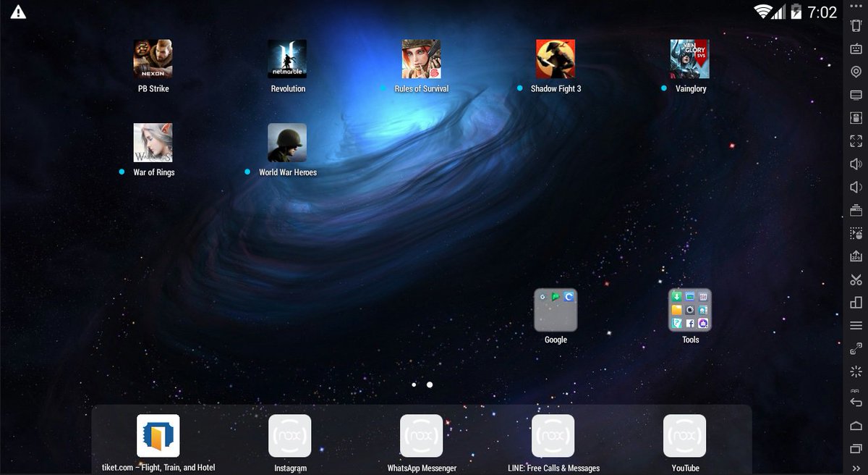This screenshot has width=868, height=475.
Task: Launch the Vainglory game
Action: pyautogui.click(x=689, y=59)
